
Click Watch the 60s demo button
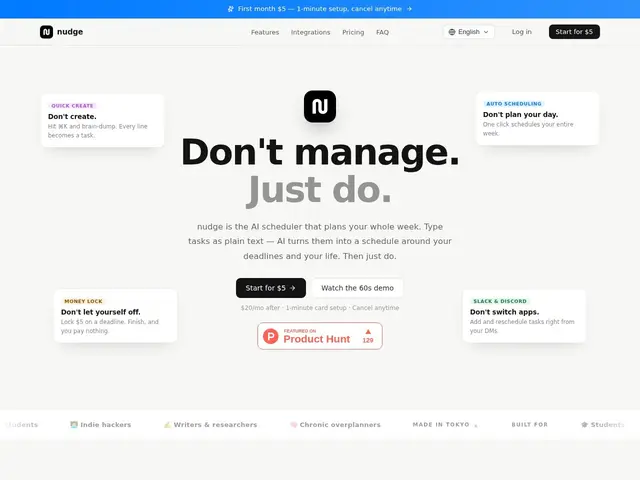pyautogui.click(x=358, y=288)
